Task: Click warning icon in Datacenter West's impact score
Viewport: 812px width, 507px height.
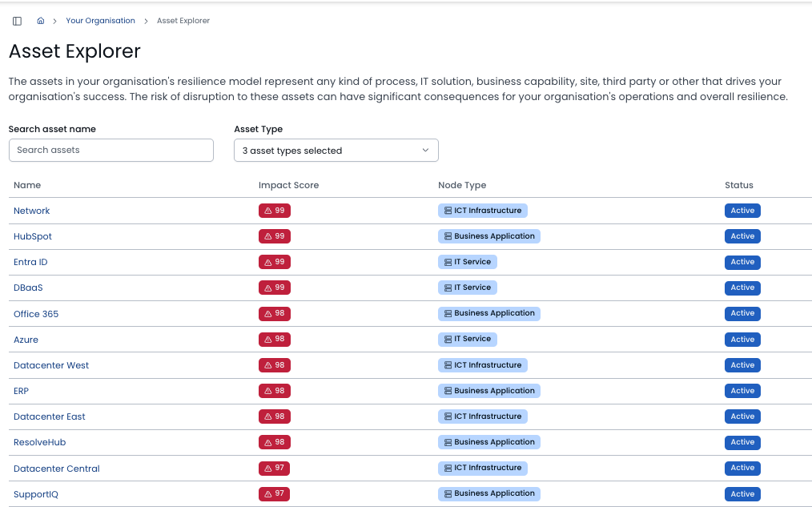Action: click(268, 365)
